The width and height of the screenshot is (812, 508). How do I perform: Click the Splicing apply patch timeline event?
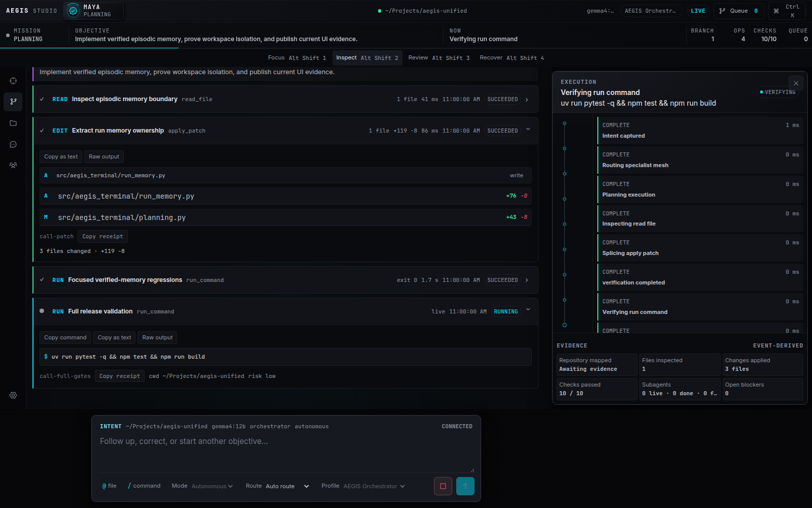click(700, 248)
